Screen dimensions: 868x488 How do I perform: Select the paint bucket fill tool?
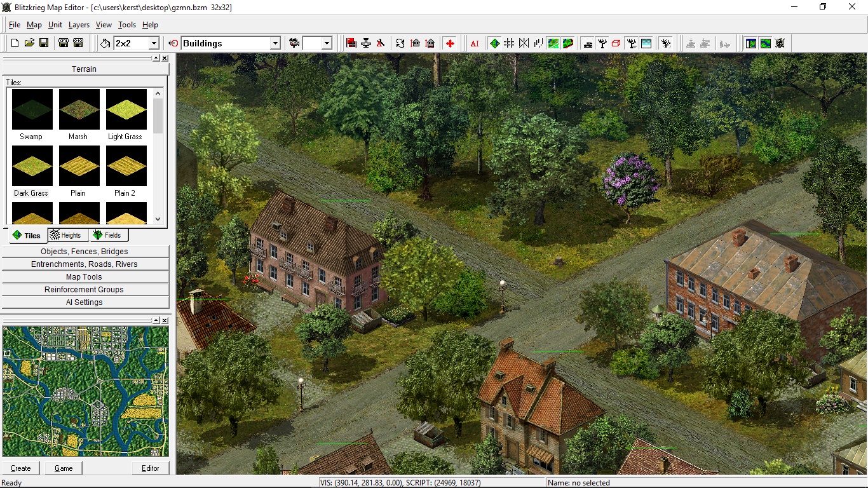[x=105, y=43]
